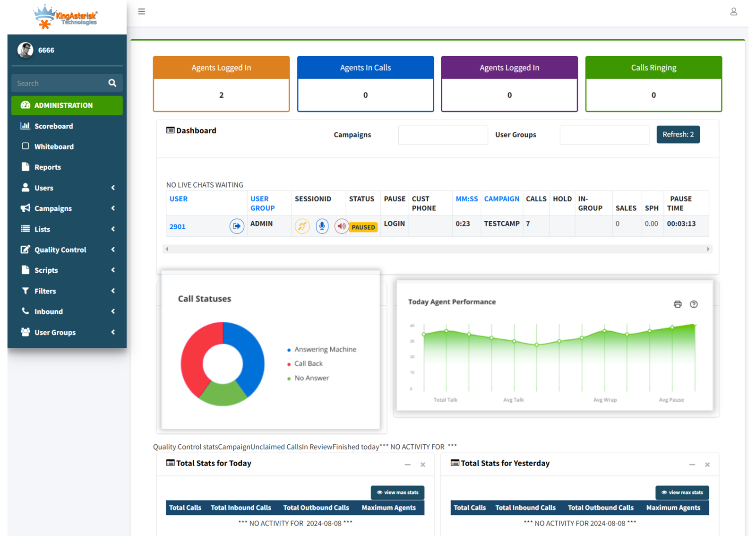Open Reports from the sidebar
756x536 pixels.
tap(47, 167)
